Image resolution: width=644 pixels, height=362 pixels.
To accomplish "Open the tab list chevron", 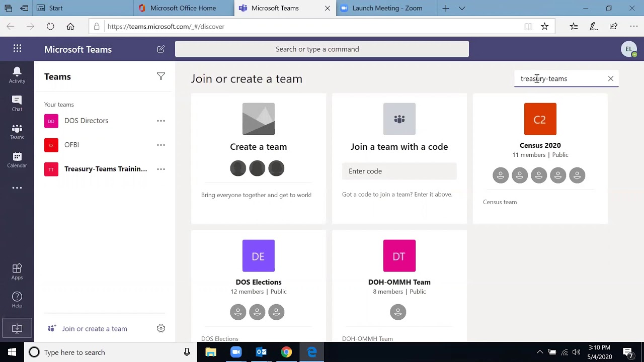I will coord(462,8).
